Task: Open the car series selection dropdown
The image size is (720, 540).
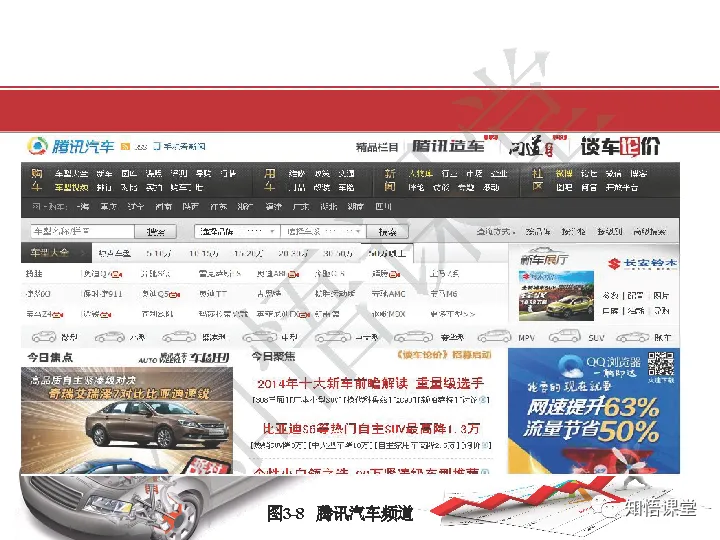Action: tap(323, 231)
